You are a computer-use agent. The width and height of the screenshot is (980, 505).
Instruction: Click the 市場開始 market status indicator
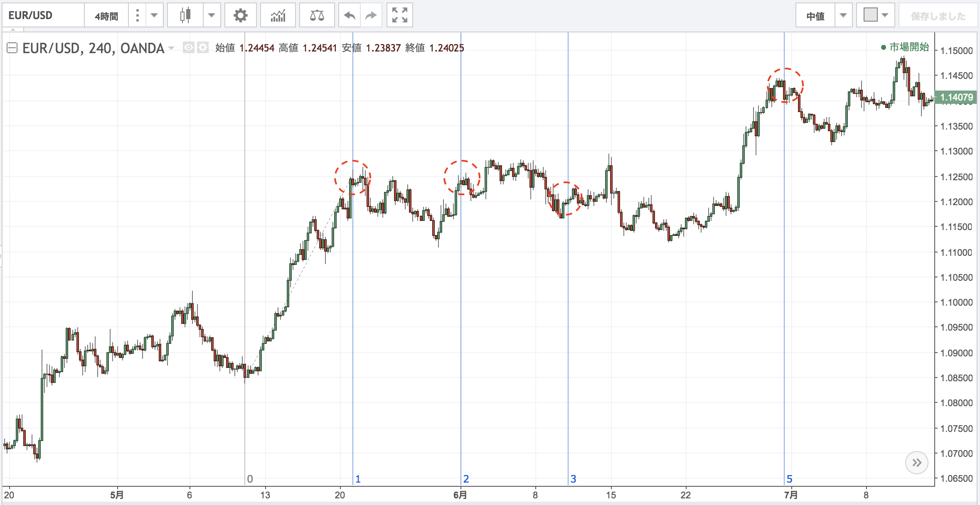(905, 47)
